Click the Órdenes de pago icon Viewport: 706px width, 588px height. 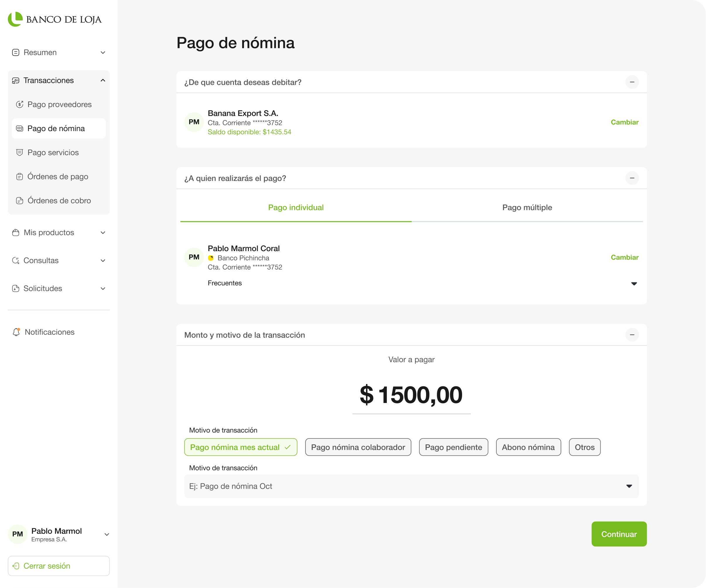(20, 177)
